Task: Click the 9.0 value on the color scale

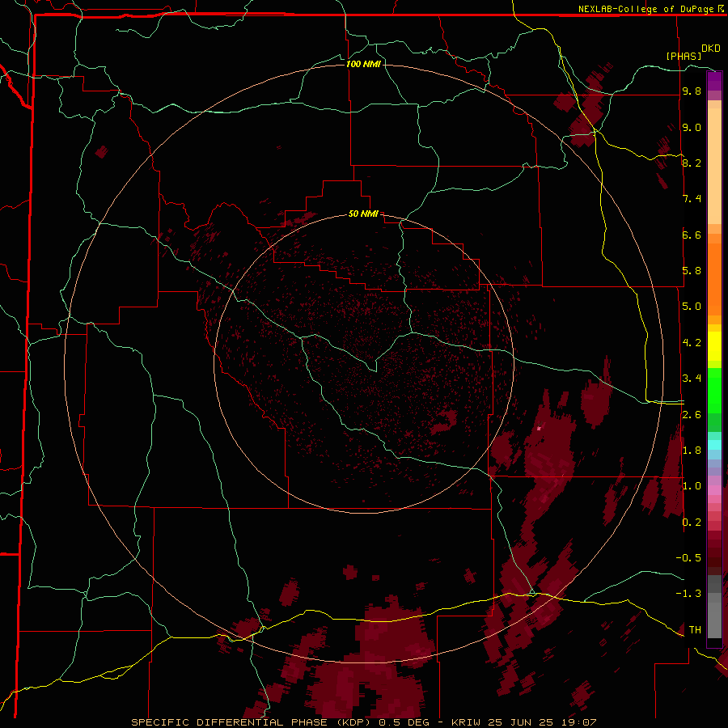Action: point(692,127)
